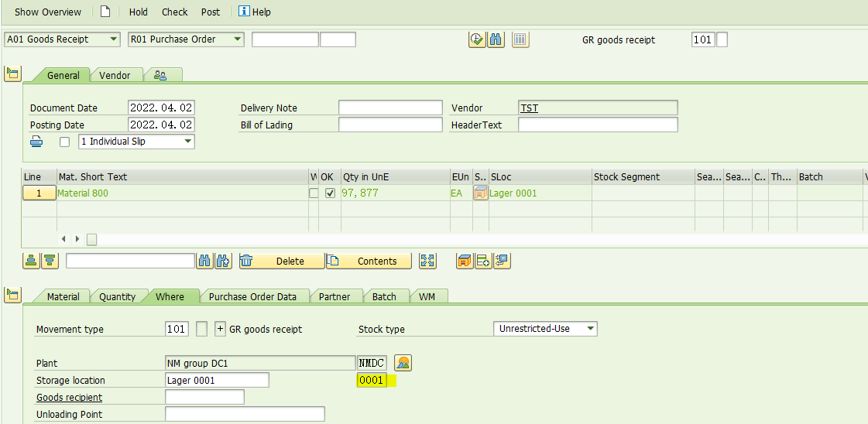Open the Purchase Order Data tab

pyautogui.click(x=252, y=296)
